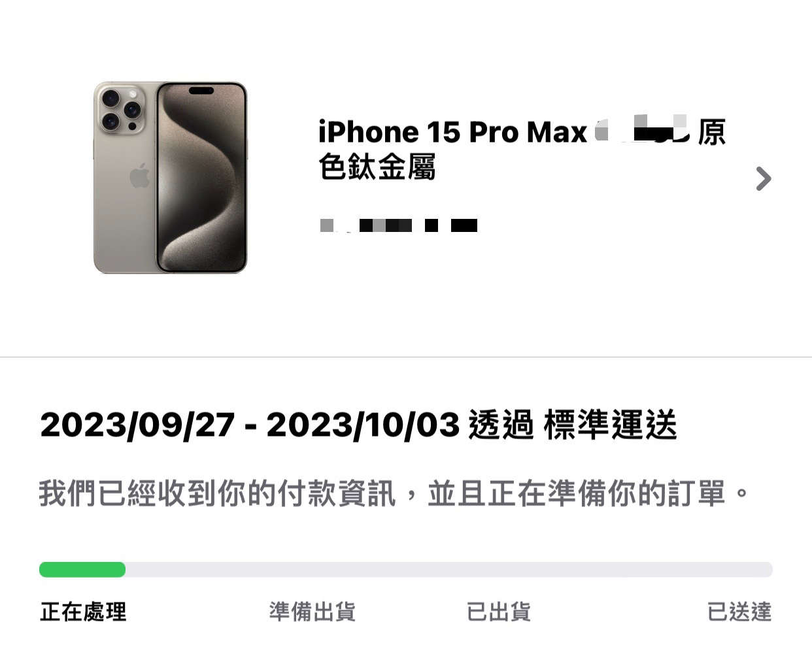The height and width of the screenshot is (656, 812).
Task: Tap the 2023/10/03 end delivery date
Action: [x=363, y=425]
